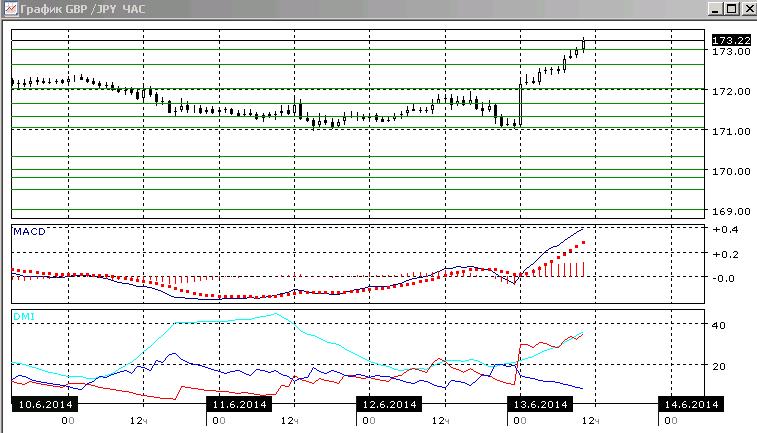Screen dimensions: 757x433
Task: Click the 171.00 price axis label
Action: (x=731, y=131)
